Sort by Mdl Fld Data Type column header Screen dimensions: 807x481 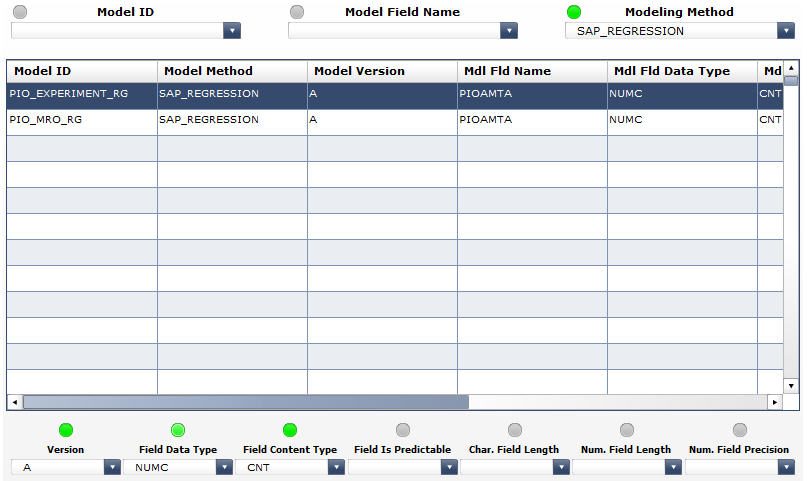pos(682,71)
